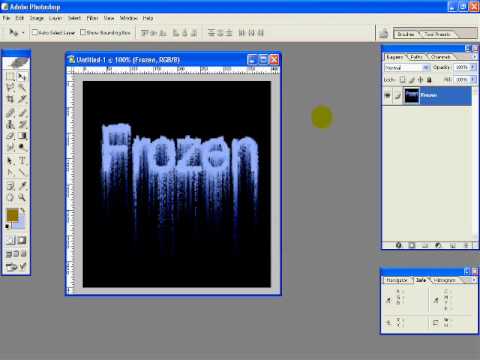Open the Fill slider arrow
The width and height of the screenshot is (480, 360).
(x=473, y=80)
